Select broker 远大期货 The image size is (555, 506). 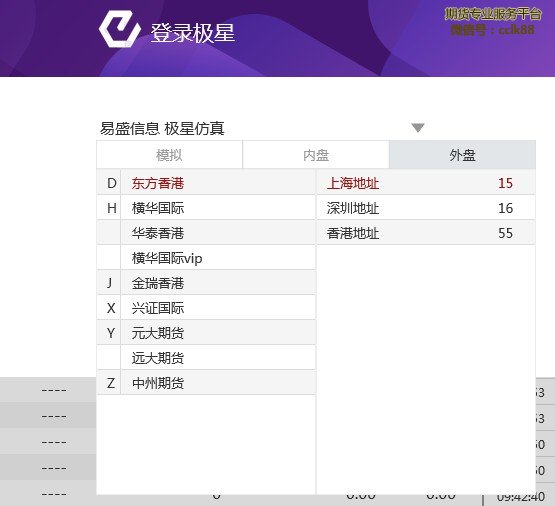click(218, 358)
